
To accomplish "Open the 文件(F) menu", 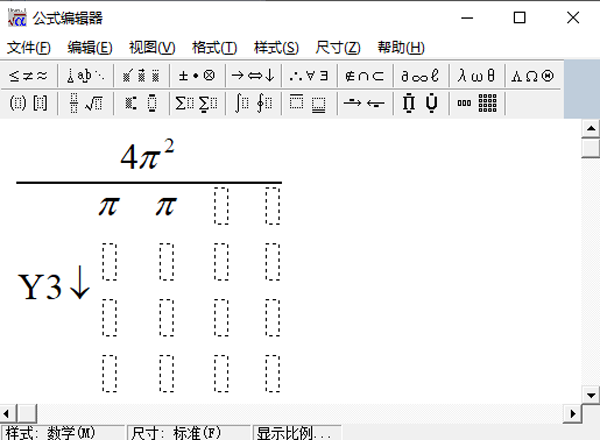I will (29, 47).
